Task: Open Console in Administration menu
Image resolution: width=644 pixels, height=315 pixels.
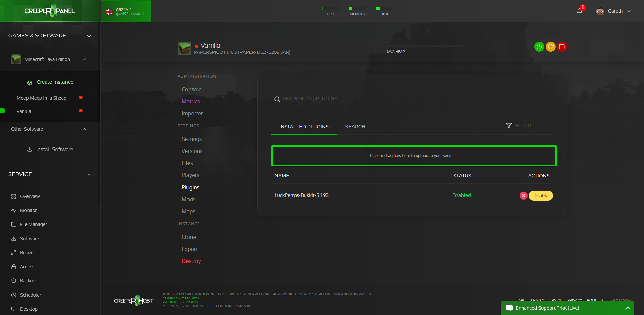Action: coord(192,89)
